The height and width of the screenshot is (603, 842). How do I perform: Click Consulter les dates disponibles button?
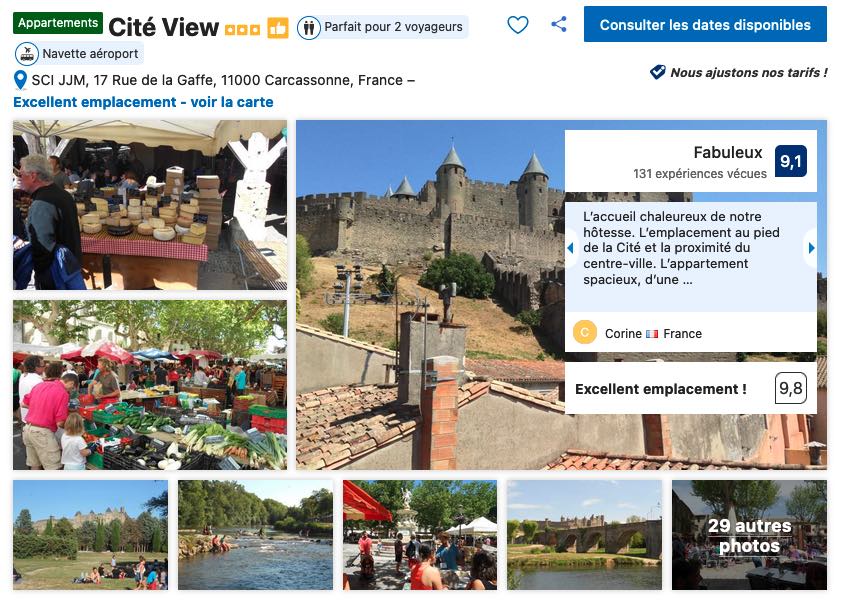[705, 24]
